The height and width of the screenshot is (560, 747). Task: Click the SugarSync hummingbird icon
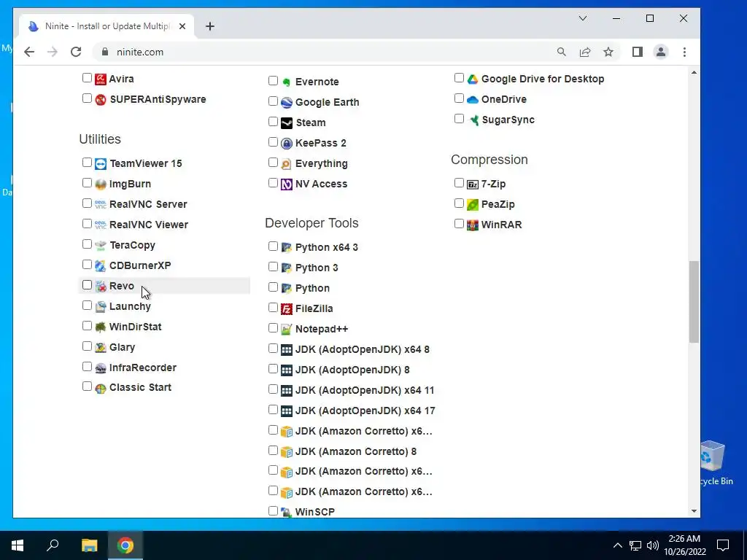tap(473, 120)
